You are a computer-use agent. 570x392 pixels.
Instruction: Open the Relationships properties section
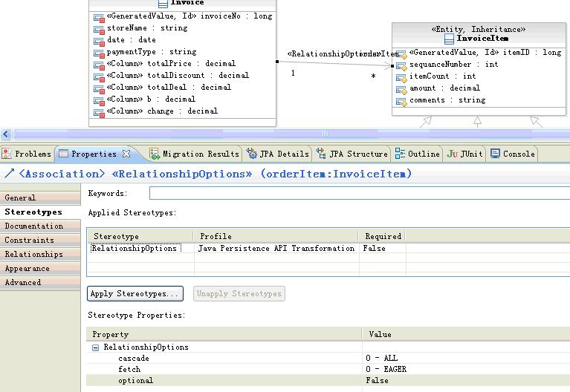click(40, 255)
